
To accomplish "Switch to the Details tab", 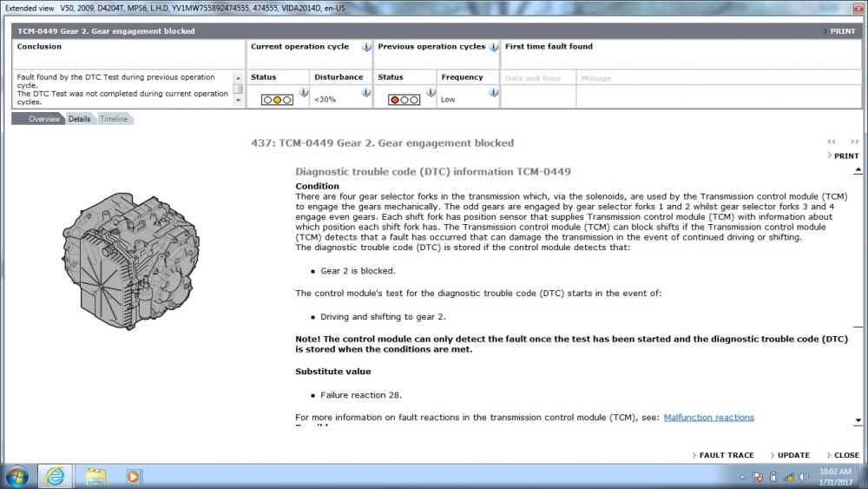I will [x=79, y=119].
